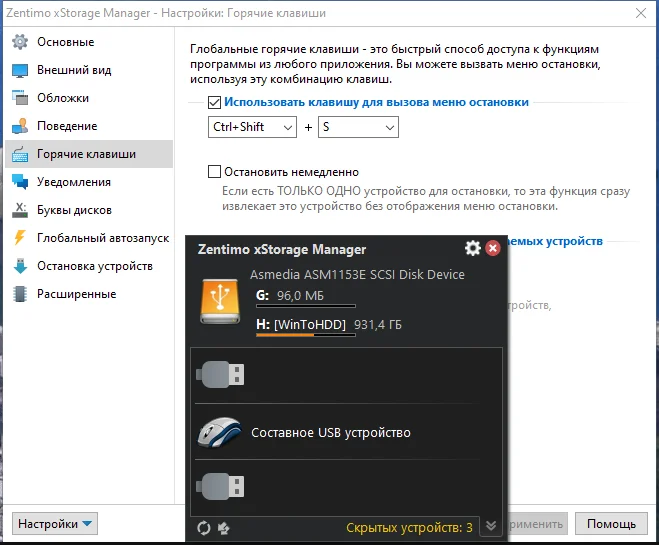This screenshot has width=659, height=545.
Task: Open the Настройки dropdown button
Action: tap(55, 524)
